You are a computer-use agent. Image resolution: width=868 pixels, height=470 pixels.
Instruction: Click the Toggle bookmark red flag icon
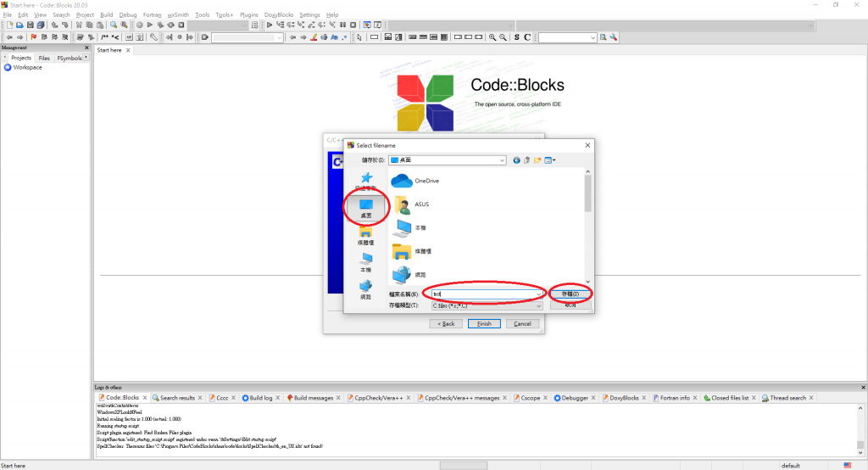tap(33, 37)
